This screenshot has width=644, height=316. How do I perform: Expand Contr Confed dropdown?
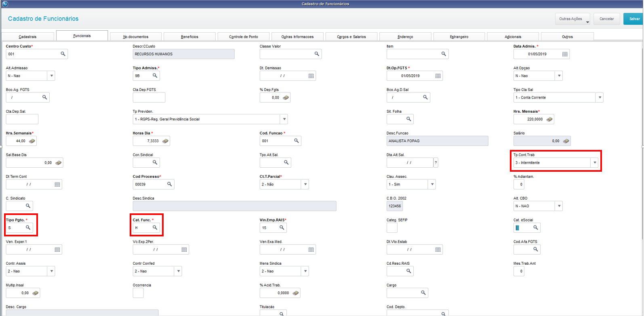click(178, 272)
